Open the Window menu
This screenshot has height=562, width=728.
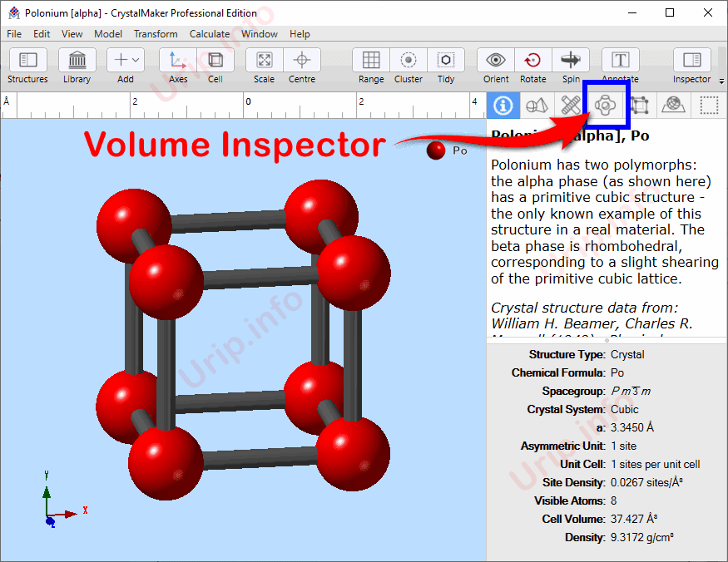pos(259,34)
